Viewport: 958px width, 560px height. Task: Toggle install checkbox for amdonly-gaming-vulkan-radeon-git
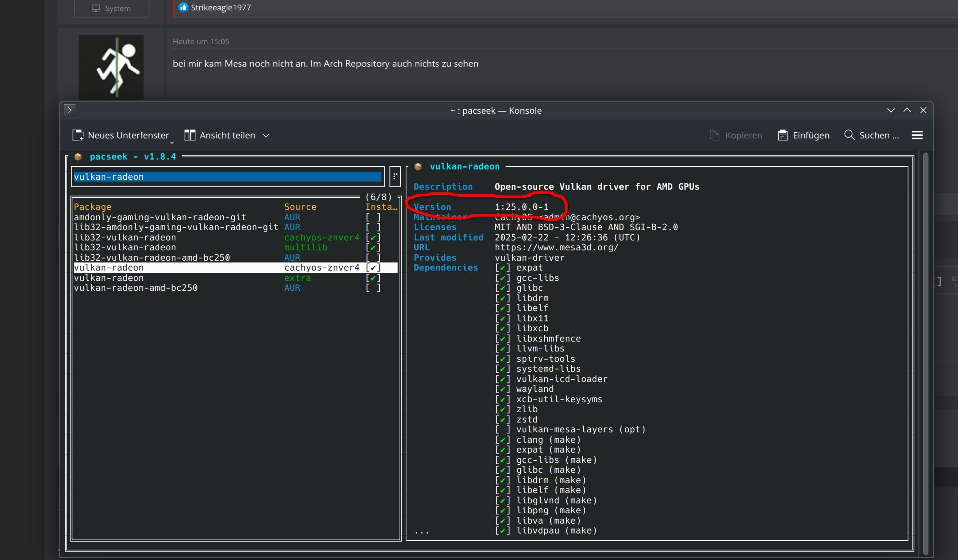pos(373,217)
